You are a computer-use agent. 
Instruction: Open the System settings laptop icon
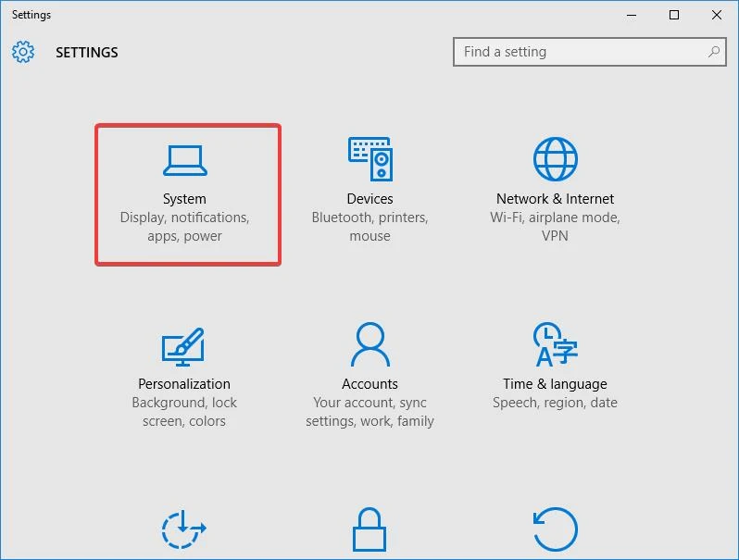(x=185, y=160)
